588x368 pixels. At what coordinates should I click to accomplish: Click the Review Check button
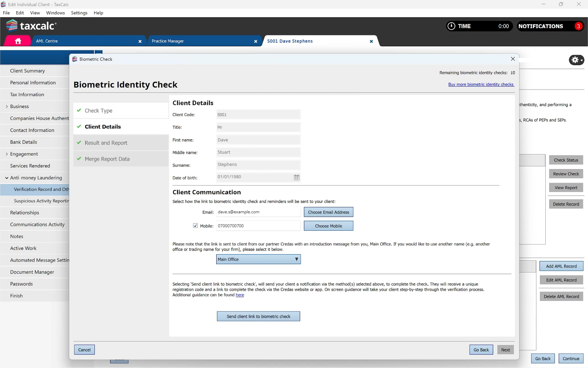tap(566, 174)
